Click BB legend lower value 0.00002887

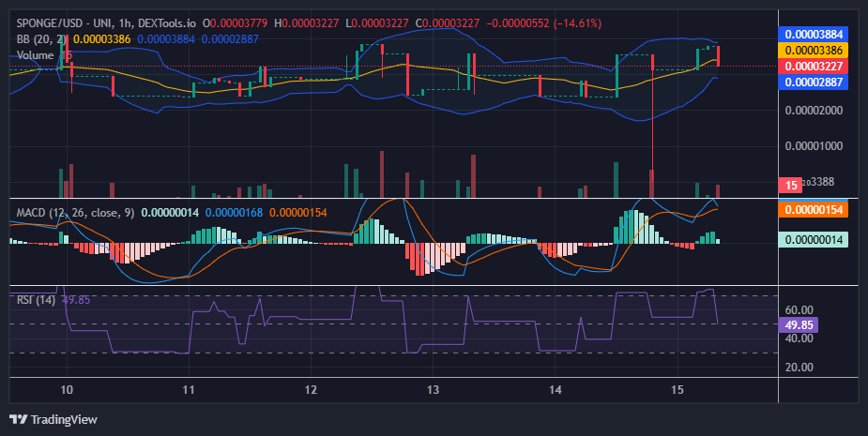[x=230, y=39]
